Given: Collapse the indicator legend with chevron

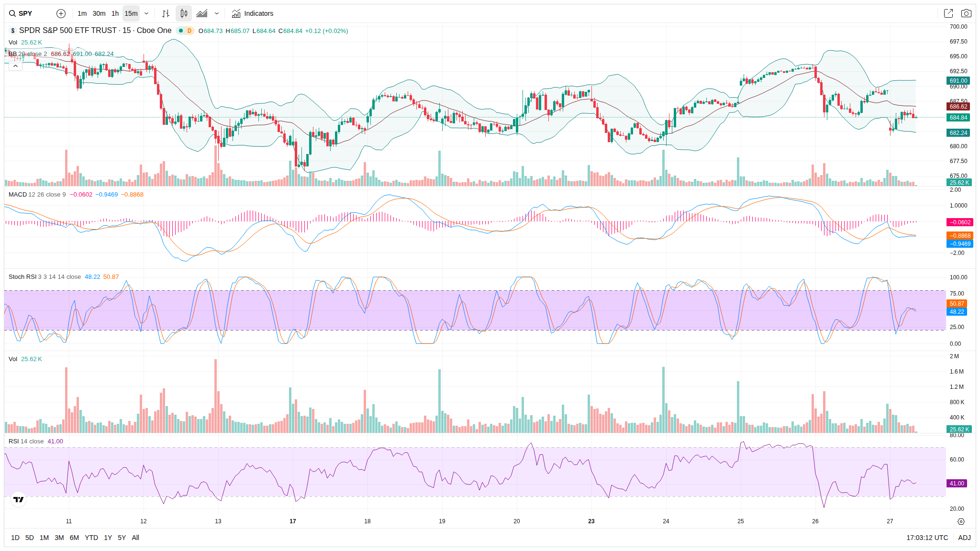Looking at the screenshot, I should coord(15,66).
